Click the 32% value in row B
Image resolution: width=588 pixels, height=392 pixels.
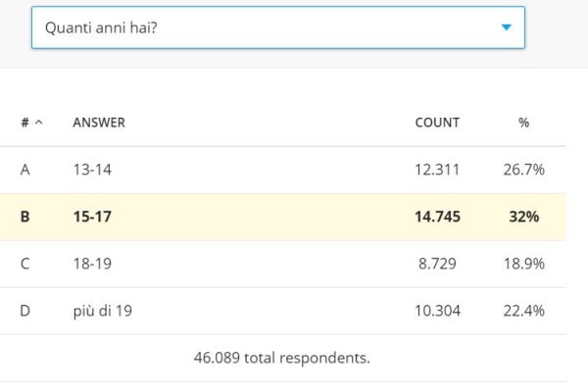[523, 217]
